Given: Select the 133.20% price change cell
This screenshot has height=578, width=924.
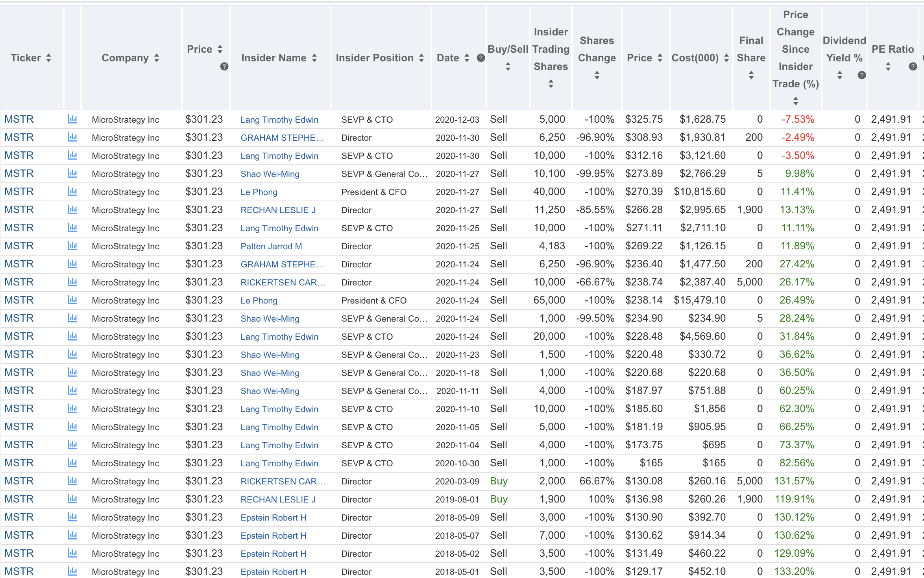Looking at the screenshot, I should point(794,571).
